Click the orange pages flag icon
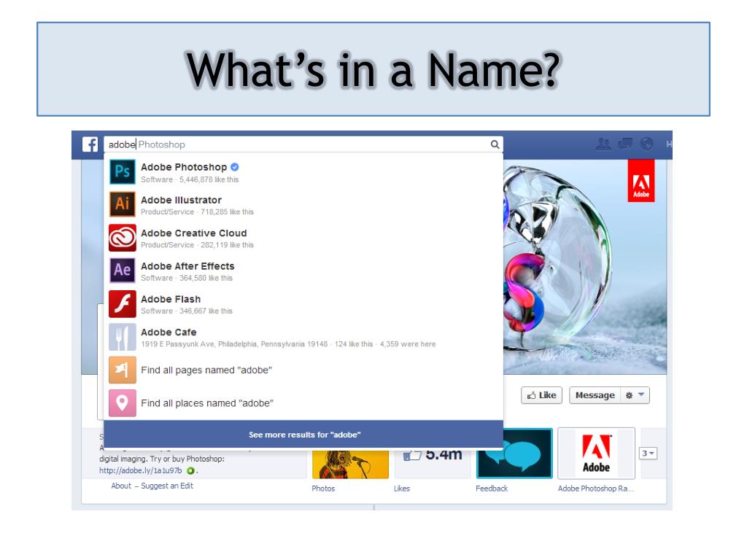 pyautogui.click(x=123, y=370)
